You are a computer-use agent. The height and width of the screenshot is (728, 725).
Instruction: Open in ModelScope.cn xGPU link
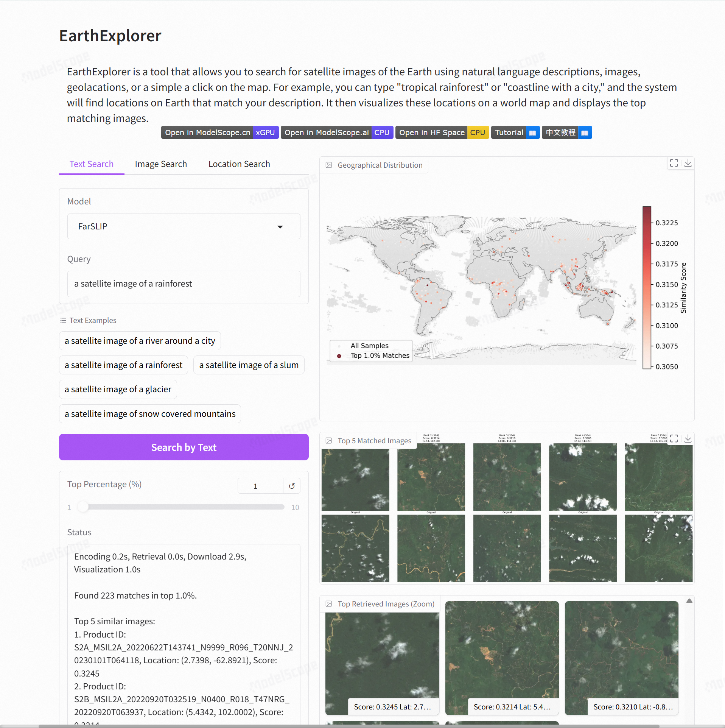pos(219,133)
